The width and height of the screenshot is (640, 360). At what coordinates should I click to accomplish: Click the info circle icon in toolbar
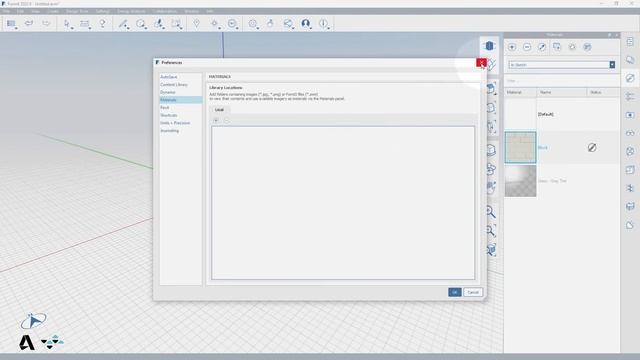(x=323, y=24)
